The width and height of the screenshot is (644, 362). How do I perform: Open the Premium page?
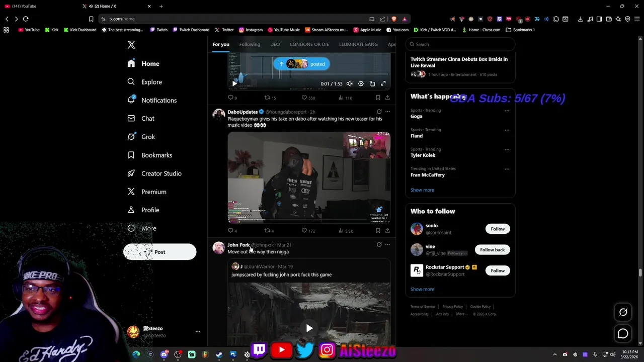click(147, 192)
